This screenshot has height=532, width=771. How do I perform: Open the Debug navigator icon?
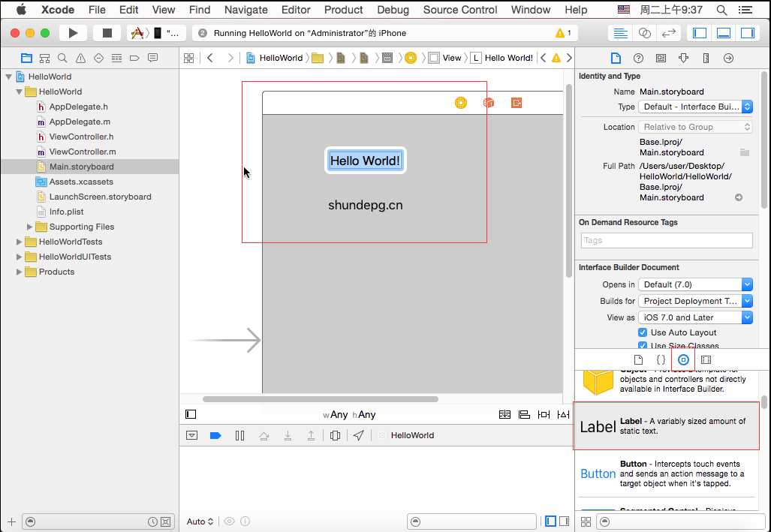click(116, 58)
